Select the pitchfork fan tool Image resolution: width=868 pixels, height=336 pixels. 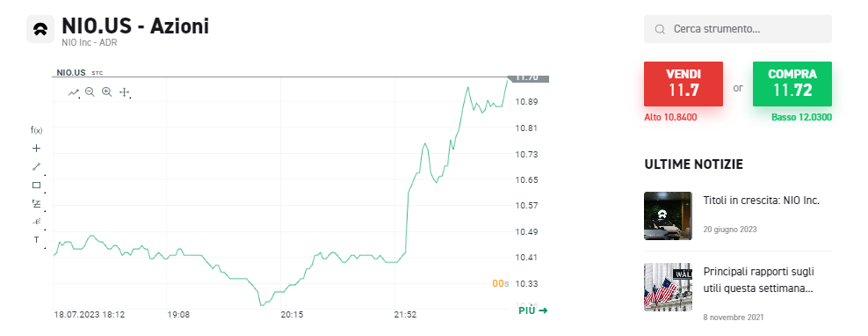click(37, 222)
